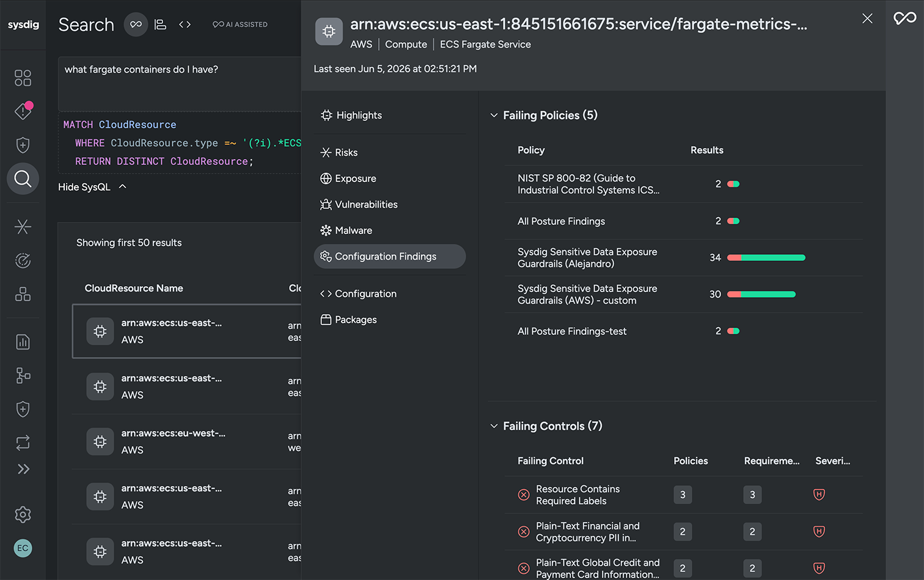The height and width of the screenshot is (580, 924).
Task: Open the risks star icon in sidebar
Action: 23,227
